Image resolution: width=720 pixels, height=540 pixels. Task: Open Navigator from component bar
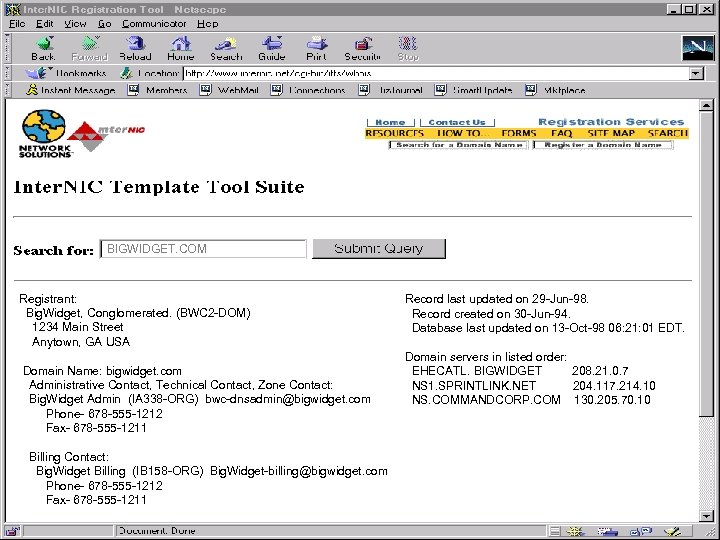(x=574, y=532)
